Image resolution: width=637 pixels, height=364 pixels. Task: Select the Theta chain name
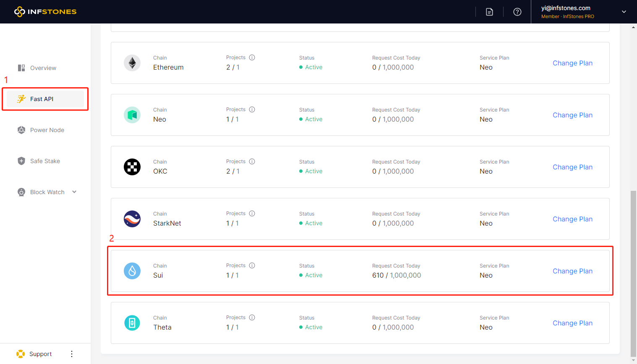point(162,328)
